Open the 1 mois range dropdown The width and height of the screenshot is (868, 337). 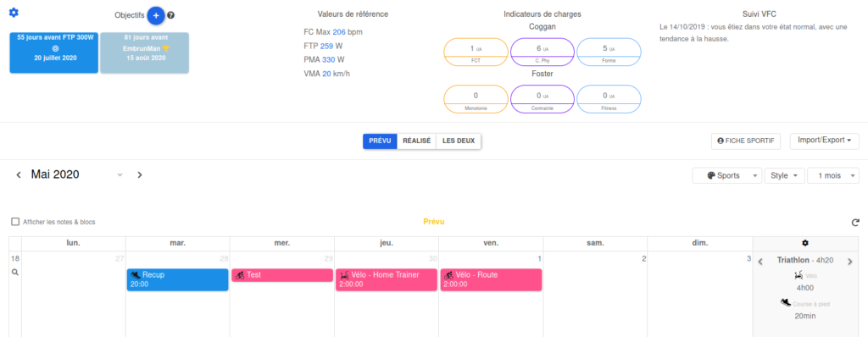[x=833, y=176]
